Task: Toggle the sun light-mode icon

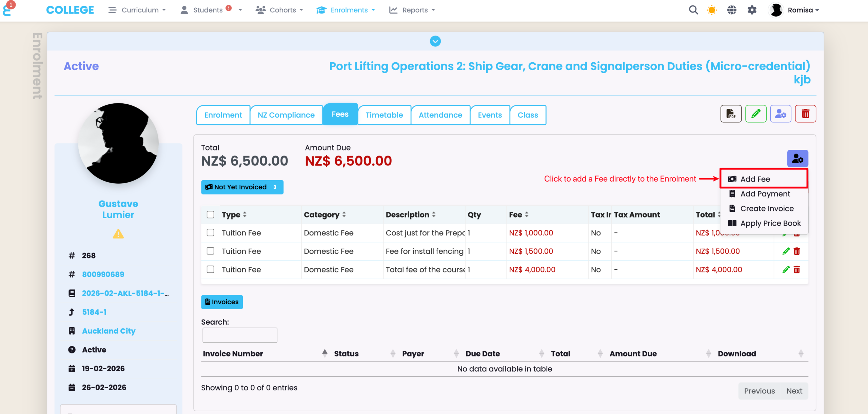Action: (x=712, y=10)
